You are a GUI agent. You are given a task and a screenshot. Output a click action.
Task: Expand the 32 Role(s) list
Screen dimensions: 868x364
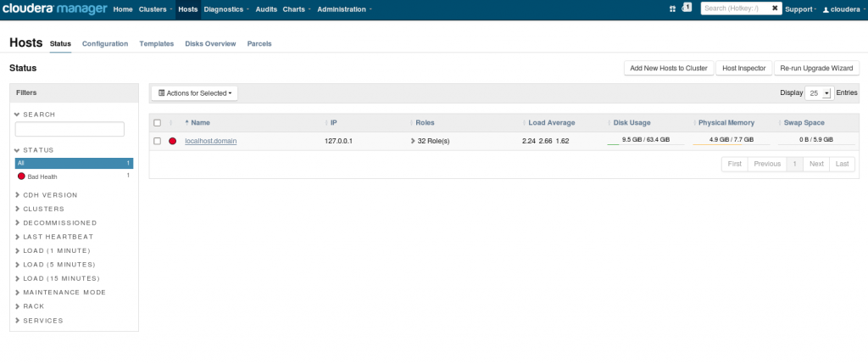click(x=430, y=142)
